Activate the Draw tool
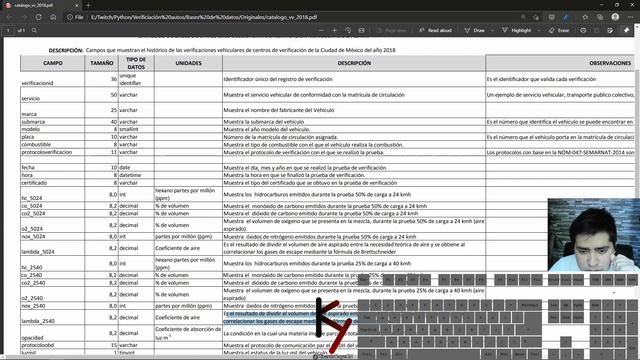This screenshot has width=640, height=360. 475,30
